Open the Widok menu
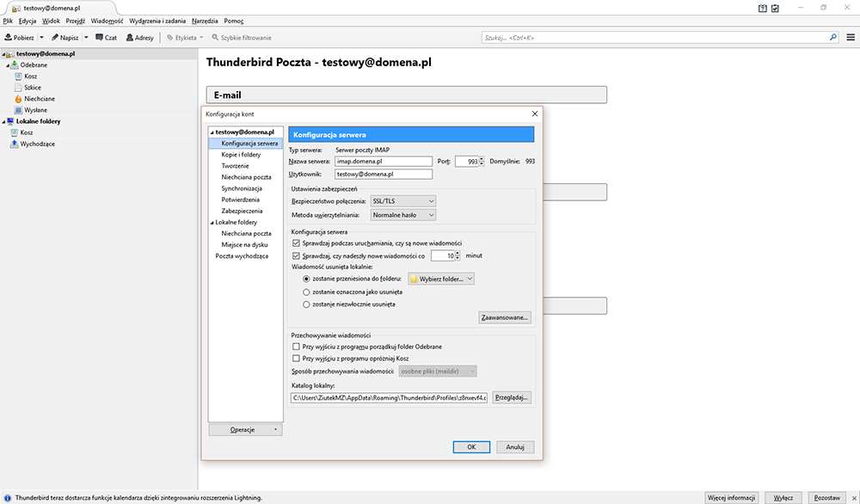This screenshot has width=860, height=504. 51,21
